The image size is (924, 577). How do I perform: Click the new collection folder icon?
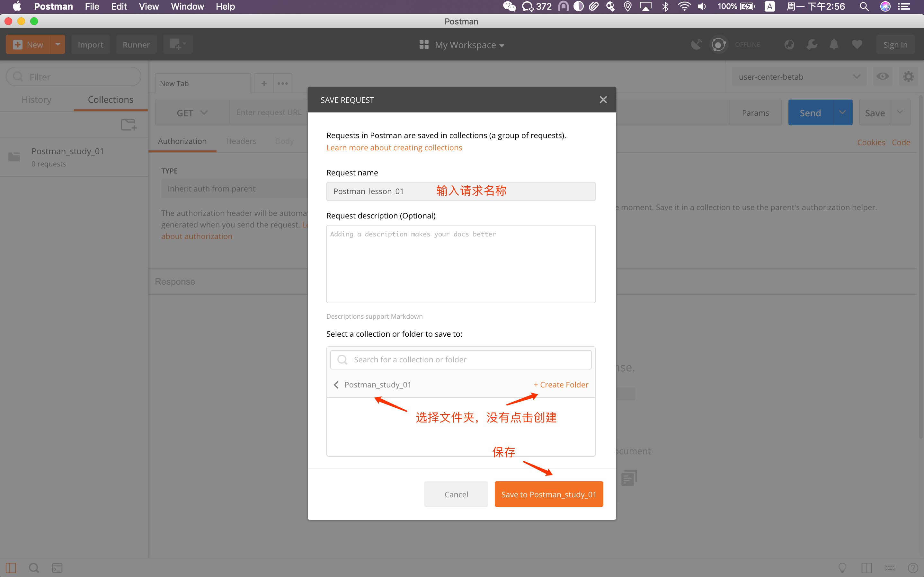coord(129,124)
